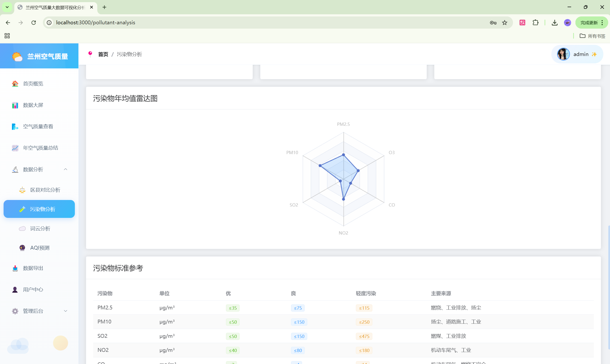The width and height of the screenshot is (610, 364).
Task: Click the download tray icon for 数据导出
Action: click(15, 268)
